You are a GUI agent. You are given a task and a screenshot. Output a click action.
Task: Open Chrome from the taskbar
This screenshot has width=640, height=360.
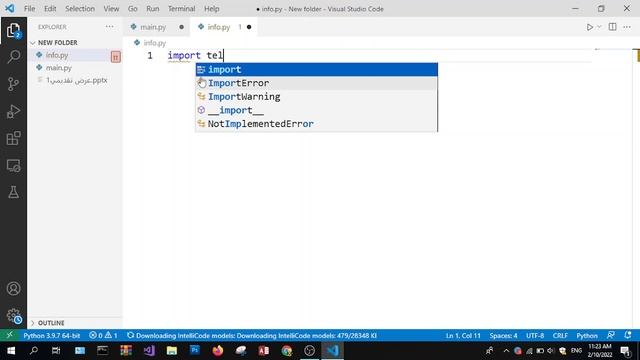[287, 351]
